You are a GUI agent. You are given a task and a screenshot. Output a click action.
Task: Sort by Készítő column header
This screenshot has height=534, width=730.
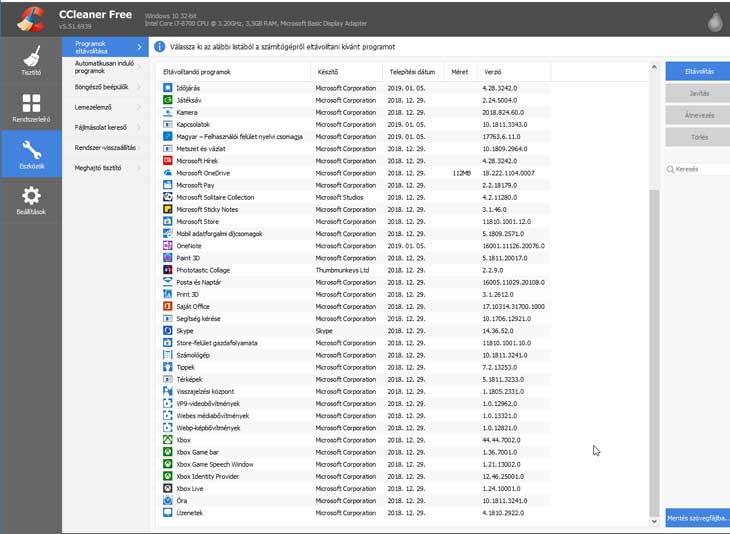[x=347, y=72]
